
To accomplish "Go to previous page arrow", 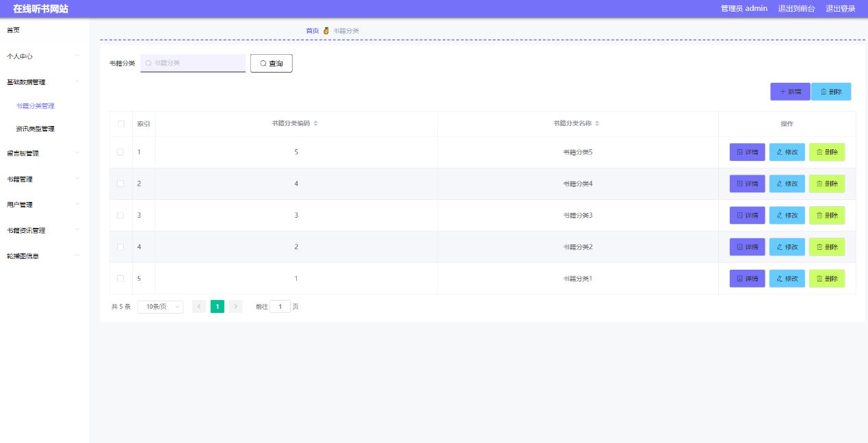I will coord(199,307).
